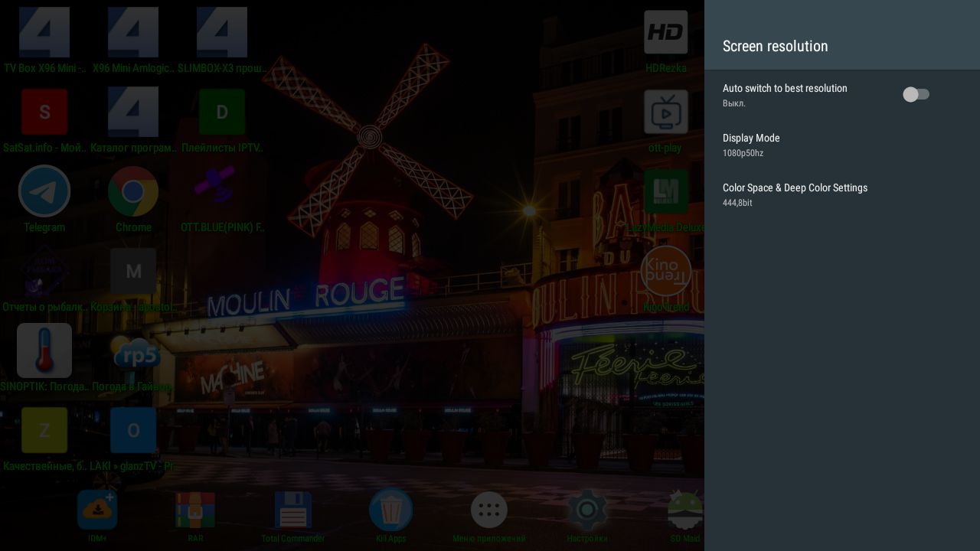Open rp5 weather shortcut icon
Image resolution: width=980 pixels, height=551 pixels.
(136, 354)
